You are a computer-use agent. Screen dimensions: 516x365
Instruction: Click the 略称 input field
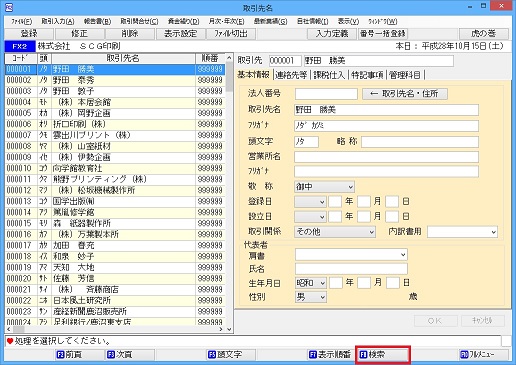[420, 142]
